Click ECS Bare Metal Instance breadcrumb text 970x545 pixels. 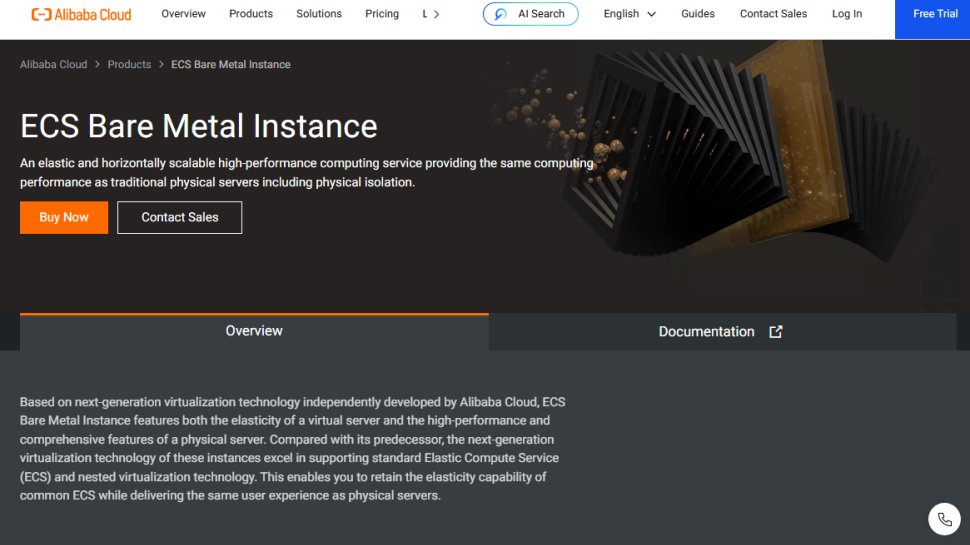point(231,64)
